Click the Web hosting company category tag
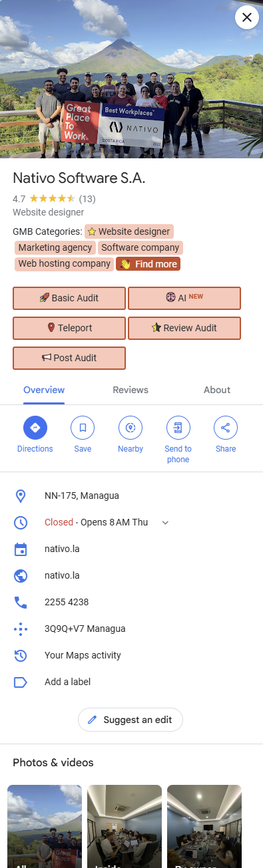 click(65, 263)
